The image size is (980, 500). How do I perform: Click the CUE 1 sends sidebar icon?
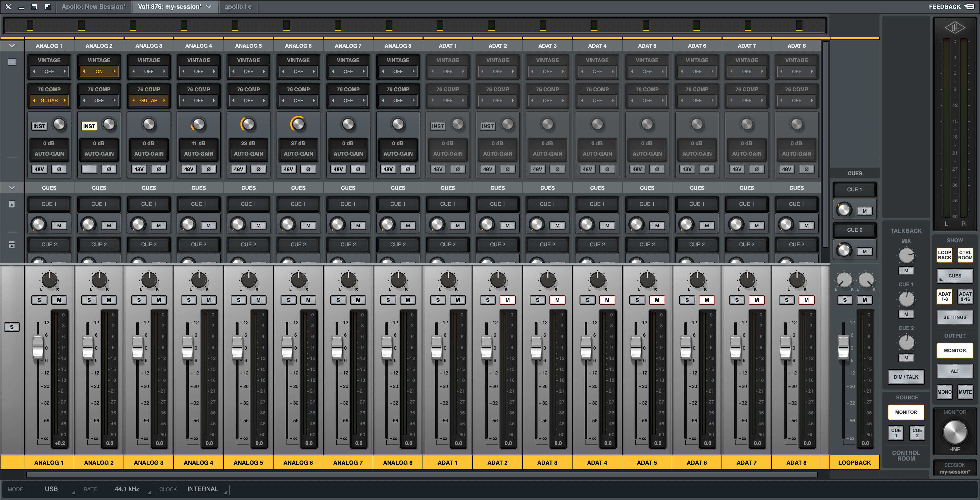12,204
